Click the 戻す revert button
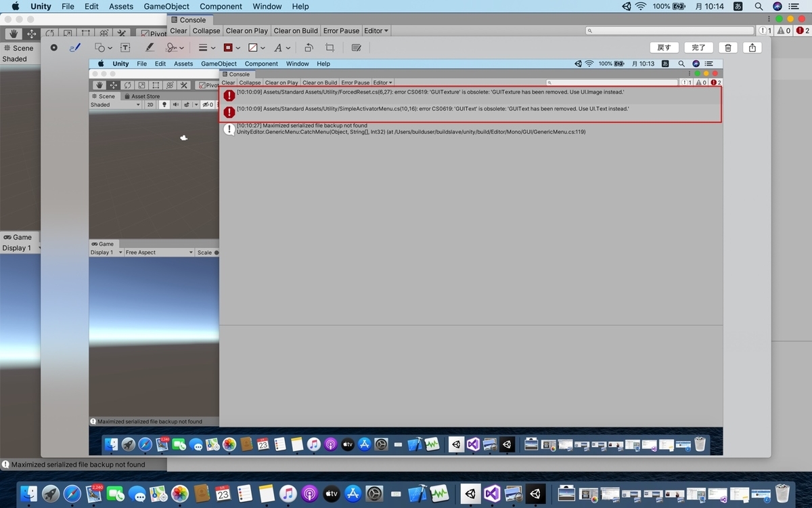 click(x=664, y=47)
